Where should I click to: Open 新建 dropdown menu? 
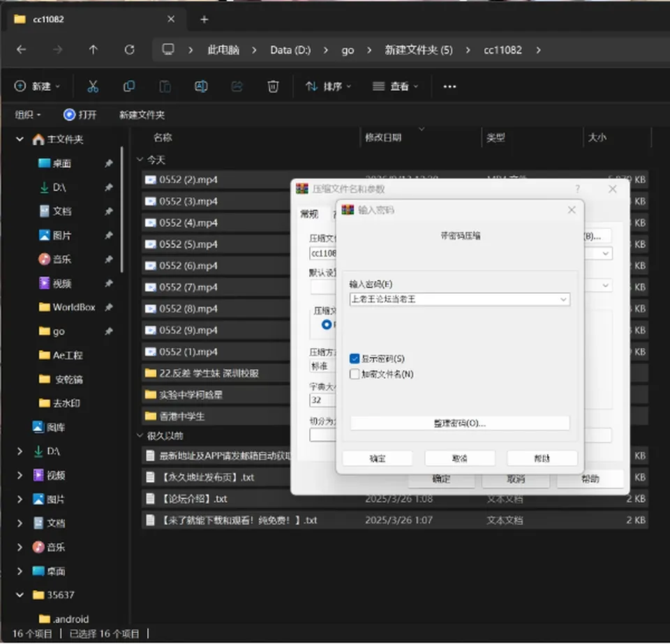click(x=37, y=87)
